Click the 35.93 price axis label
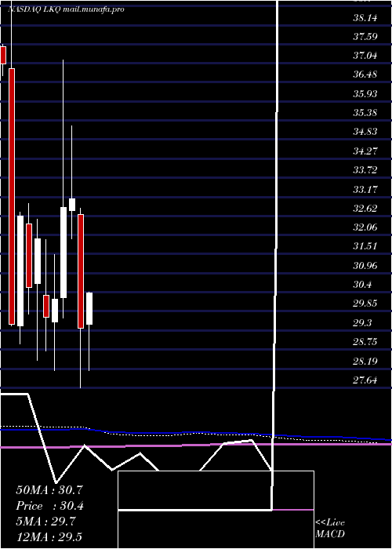 tap(365, 94)
